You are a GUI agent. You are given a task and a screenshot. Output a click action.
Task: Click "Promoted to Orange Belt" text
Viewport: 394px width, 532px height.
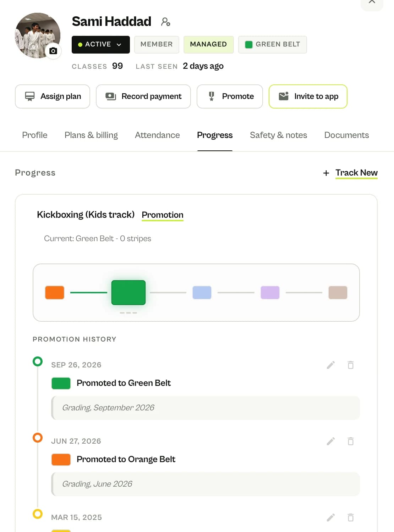point(126,459)
